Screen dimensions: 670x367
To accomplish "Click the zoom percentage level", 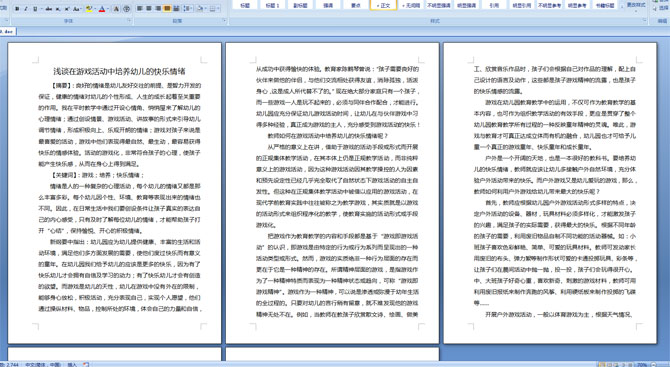I will click(x=641, y=364).
